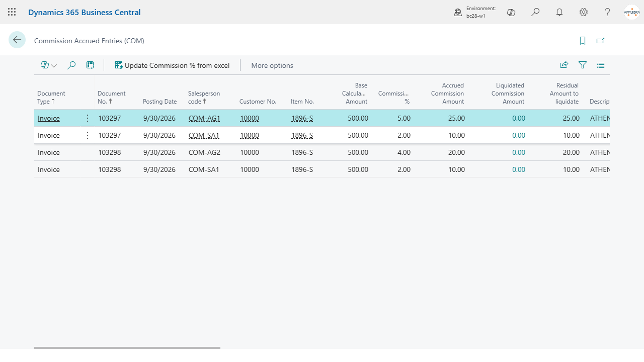Drill into liquidated 0.00 for 103298 COM-SA1
Image resolution: width=644 pixels, height=362 pixels.
pos(519,169)
